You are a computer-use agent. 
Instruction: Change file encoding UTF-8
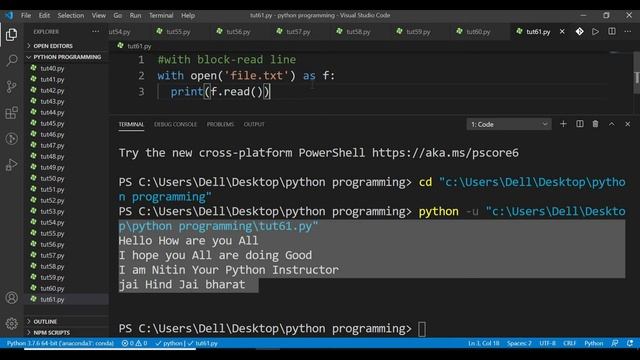click(x=547, y=343)
